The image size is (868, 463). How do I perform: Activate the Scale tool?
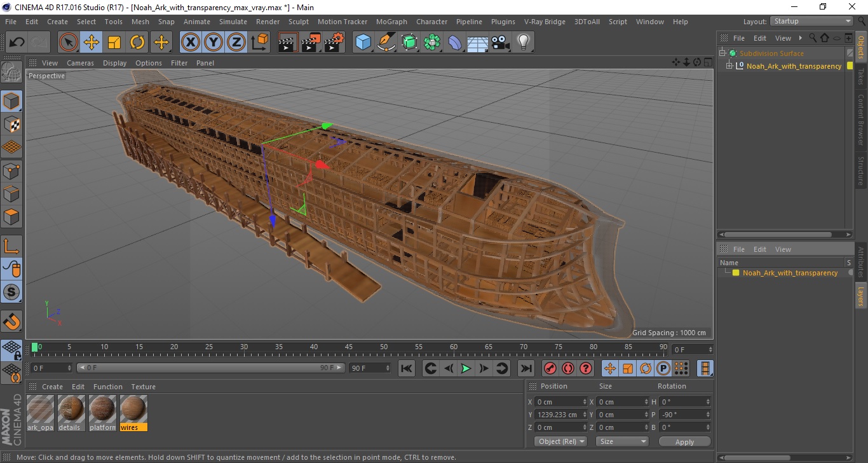[114, 43]
